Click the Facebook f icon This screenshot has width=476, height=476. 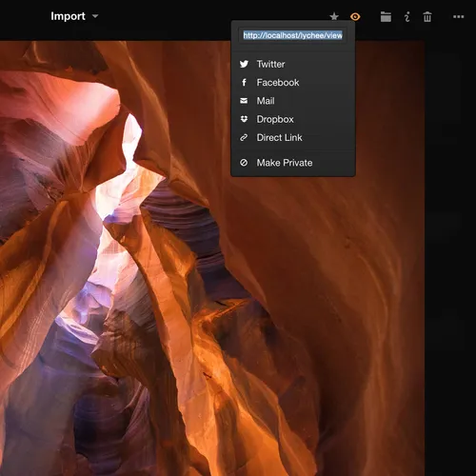(244, 83)
